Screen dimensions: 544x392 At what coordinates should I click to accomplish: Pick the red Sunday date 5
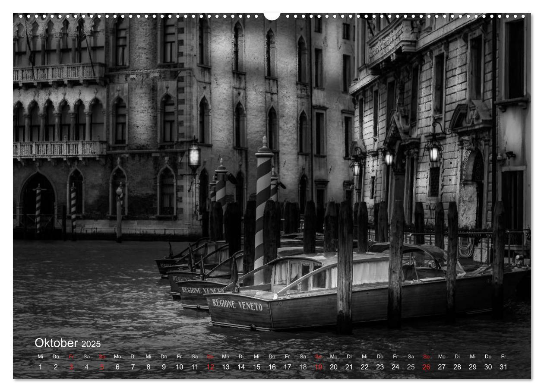102,367
